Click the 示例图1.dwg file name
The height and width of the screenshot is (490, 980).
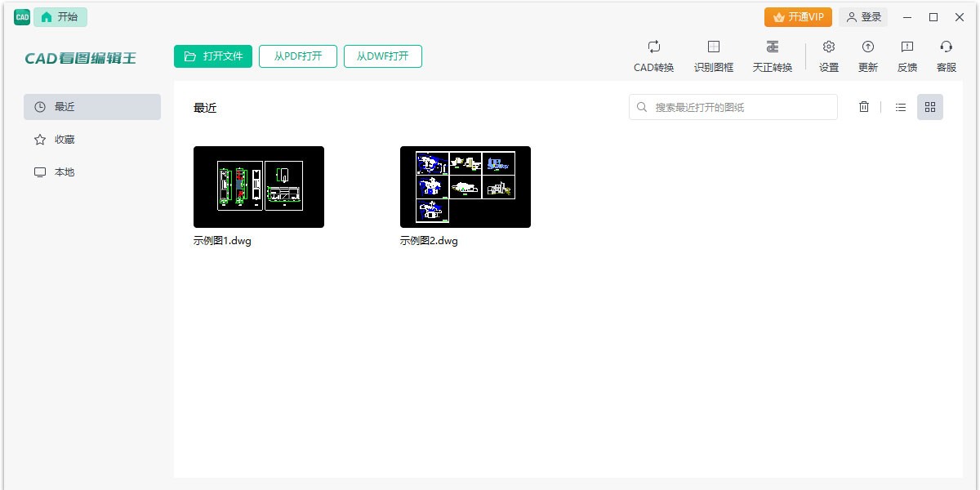click(x=222, y=241)
